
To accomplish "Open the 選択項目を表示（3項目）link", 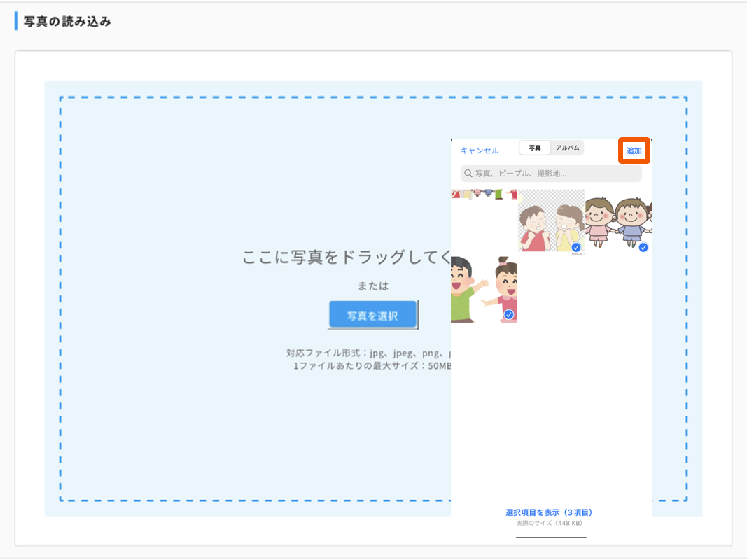I will 549,512.
